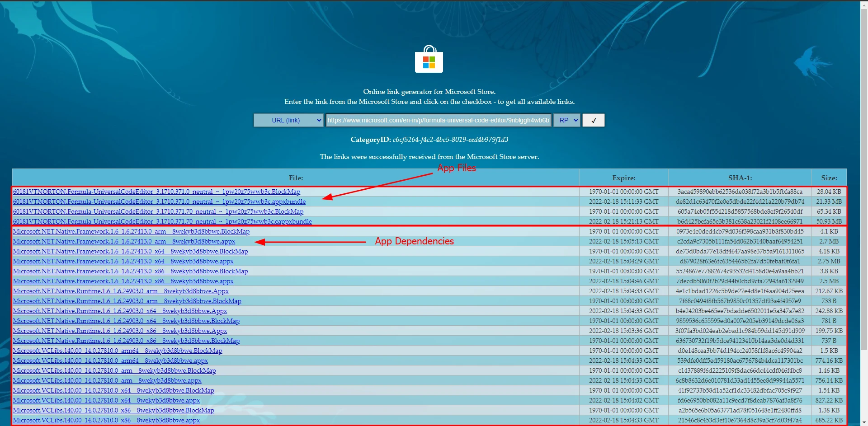Screen dimensions: 868x426
Task: Click the File: column header
Action: point(296,178)
